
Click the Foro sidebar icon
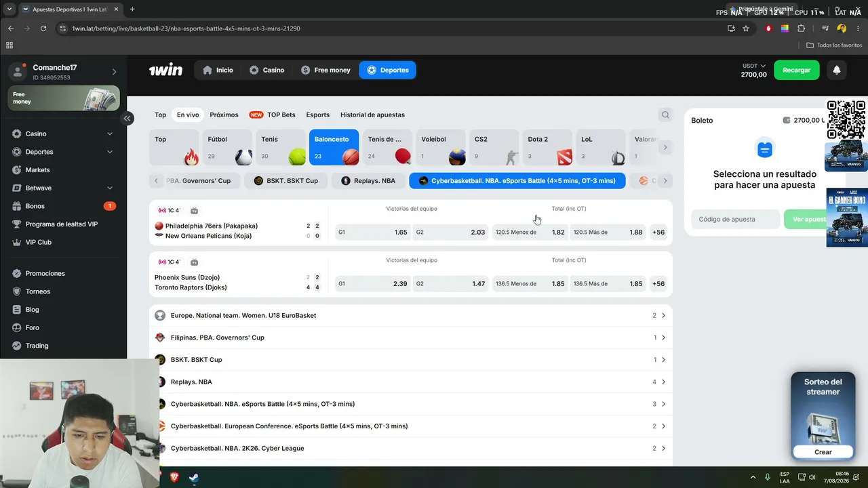[x=17, y=327]
